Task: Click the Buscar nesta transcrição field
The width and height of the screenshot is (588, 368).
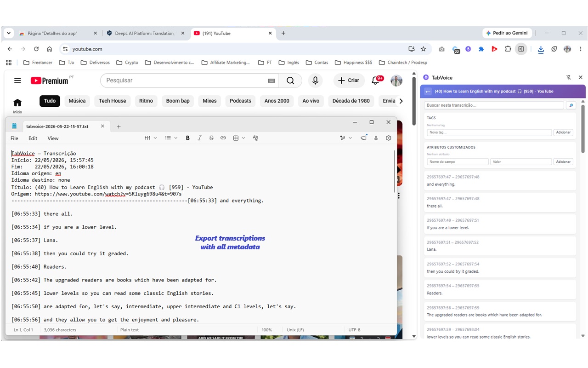Action: point(494,105)
